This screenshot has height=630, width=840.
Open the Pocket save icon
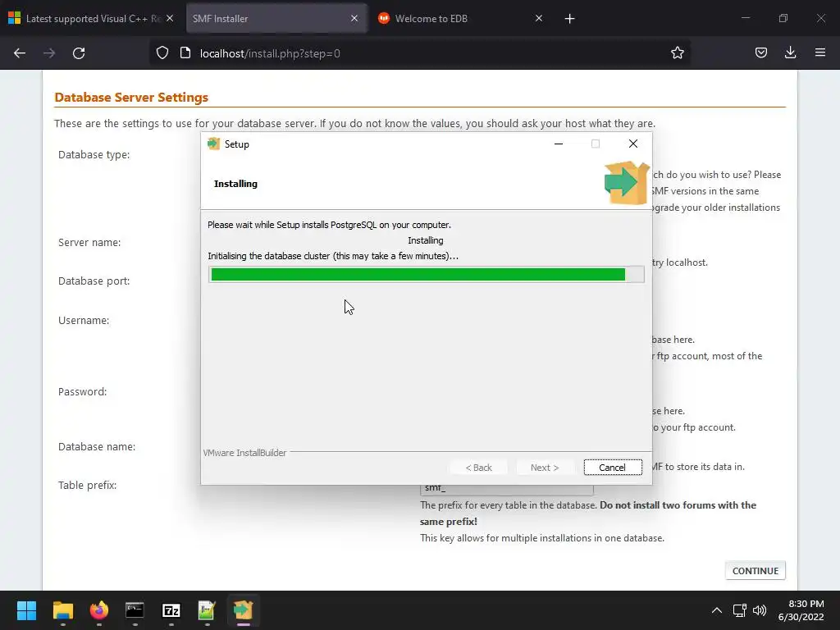pos(760,53)
